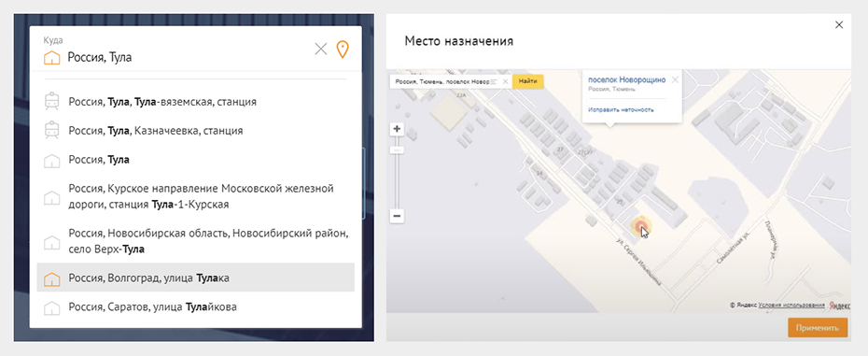Clear the map search text
The height and width of the screenshot is (356, 868).
tap(506, 81)
